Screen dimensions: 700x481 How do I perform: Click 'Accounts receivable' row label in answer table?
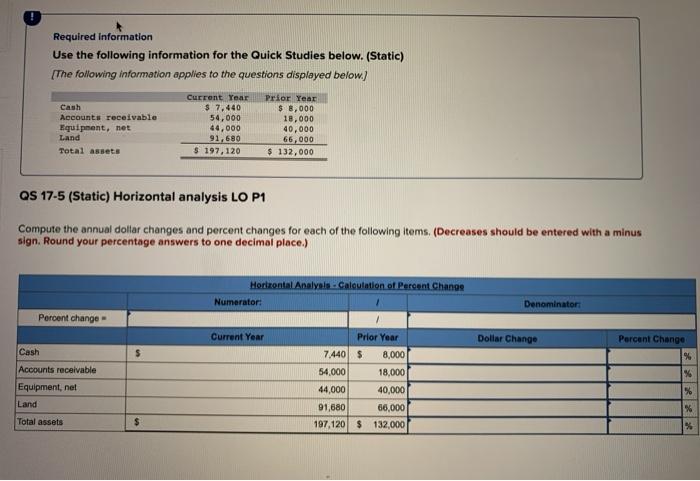[x=57, y=370]
